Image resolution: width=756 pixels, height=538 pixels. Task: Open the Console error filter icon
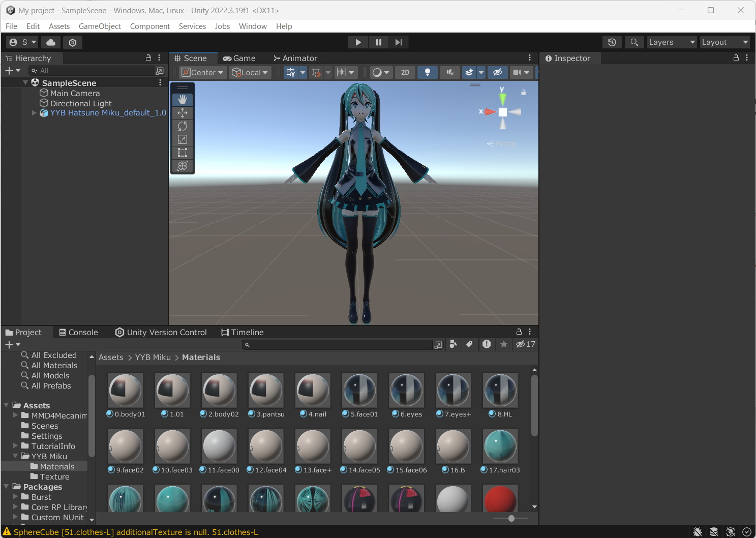point(486,344)
